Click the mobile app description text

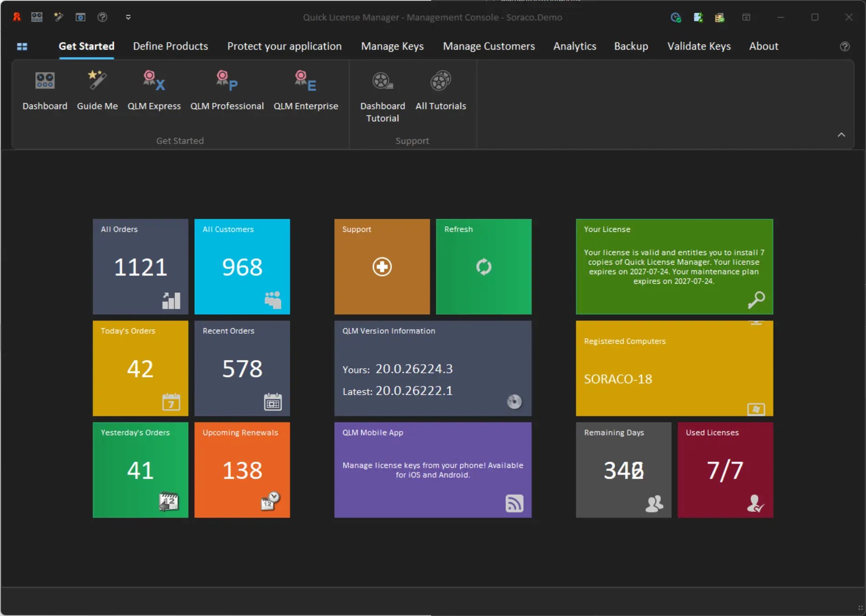(433, 470)
